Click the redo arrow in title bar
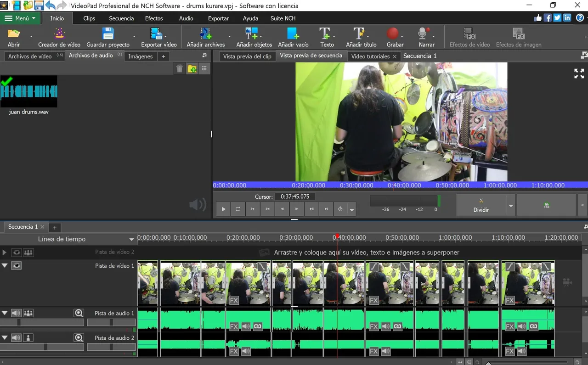Screen dimensions: 588x365 [62, 6]
